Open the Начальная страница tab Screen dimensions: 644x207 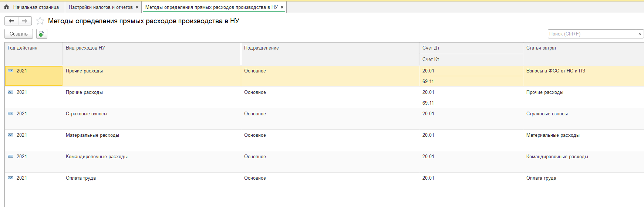[36, 7]
